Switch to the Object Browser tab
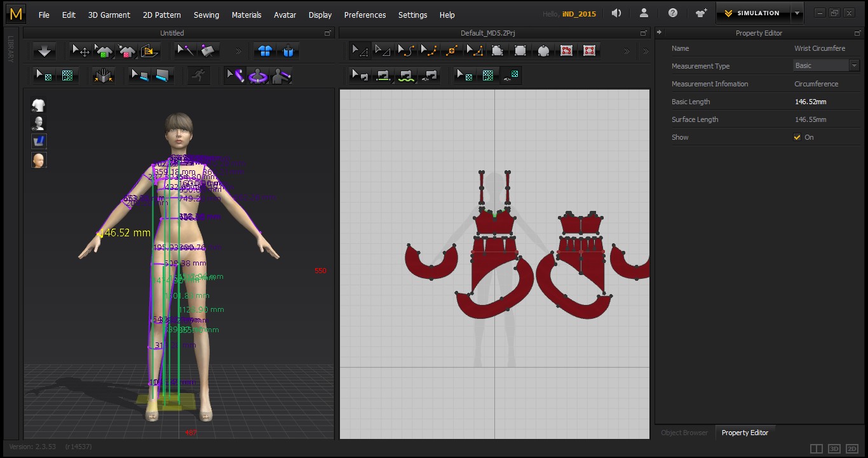Image resolution: width=868 pixels, height=458 pixels. pos(684,433)
